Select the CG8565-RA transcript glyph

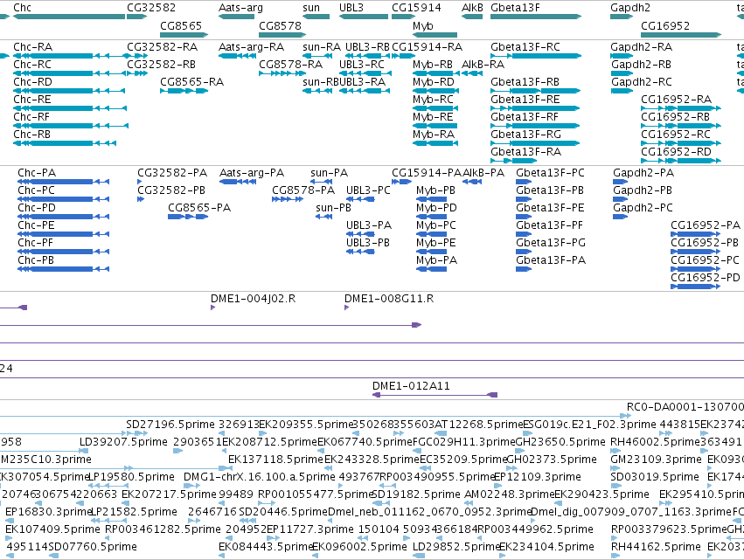click(x=184, y=91)
